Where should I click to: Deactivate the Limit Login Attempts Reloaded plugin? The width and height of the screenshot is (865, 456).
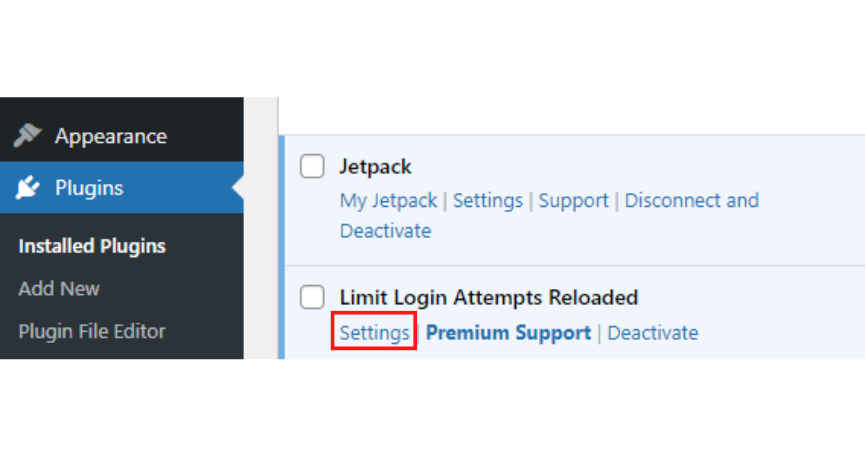click(x=653, y=332)
